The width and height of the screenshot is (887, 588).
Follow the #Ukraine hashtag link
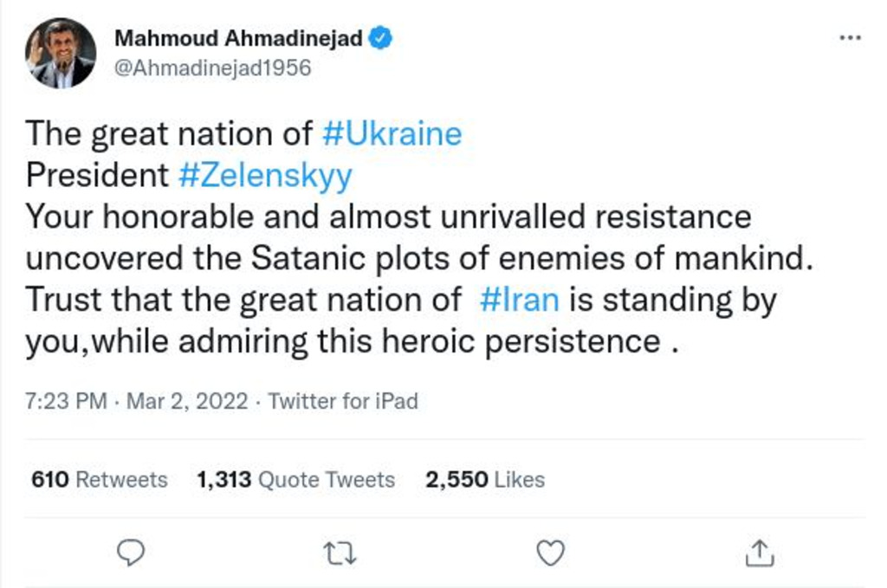[x=391, y=134]
